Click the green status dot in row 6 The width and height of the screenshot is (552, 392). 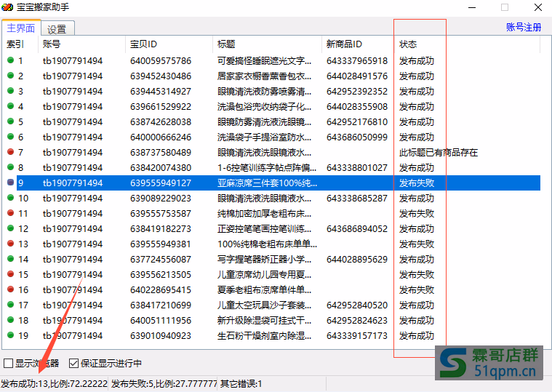pyautogui.click(x=11, y=137)
